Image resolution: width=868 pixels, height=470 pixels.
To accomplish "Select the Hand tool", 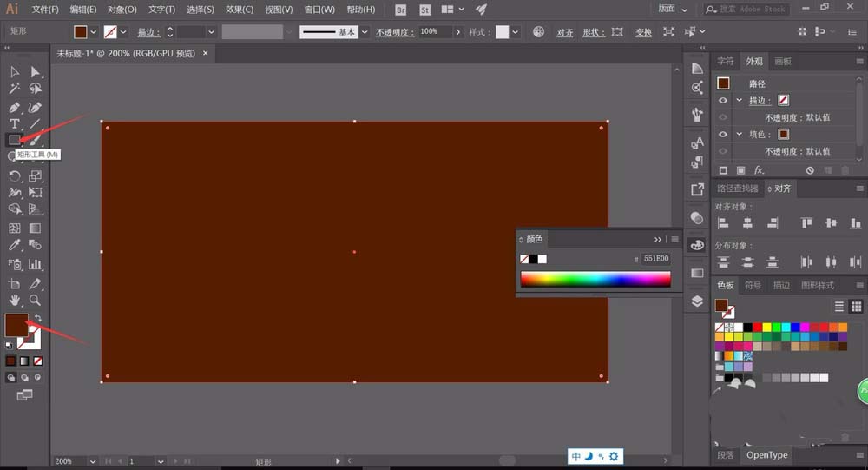I will point(15,301).
